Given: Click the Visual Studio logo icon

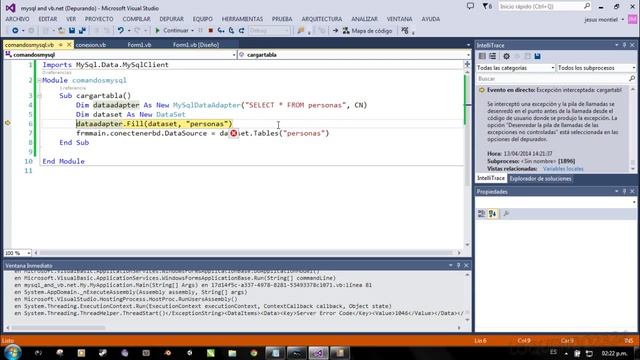Looking at the screenshot, I should point(11,8).
